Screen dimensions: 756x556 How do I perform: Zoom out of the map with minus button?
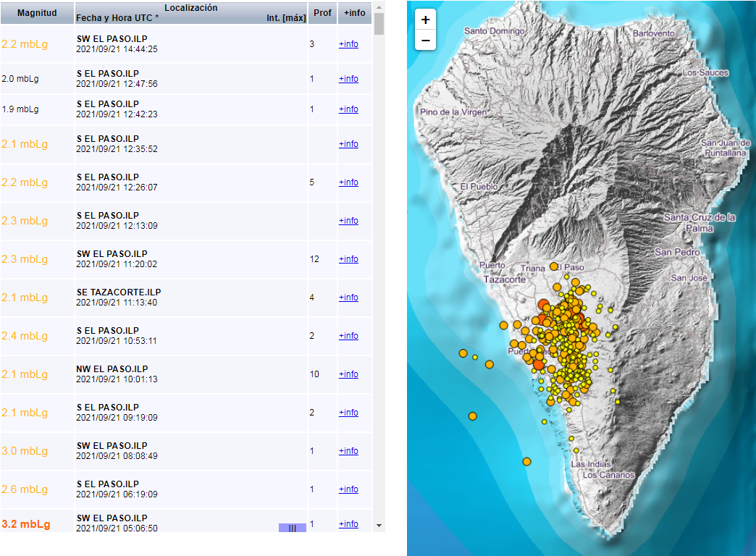coord(425,40)
